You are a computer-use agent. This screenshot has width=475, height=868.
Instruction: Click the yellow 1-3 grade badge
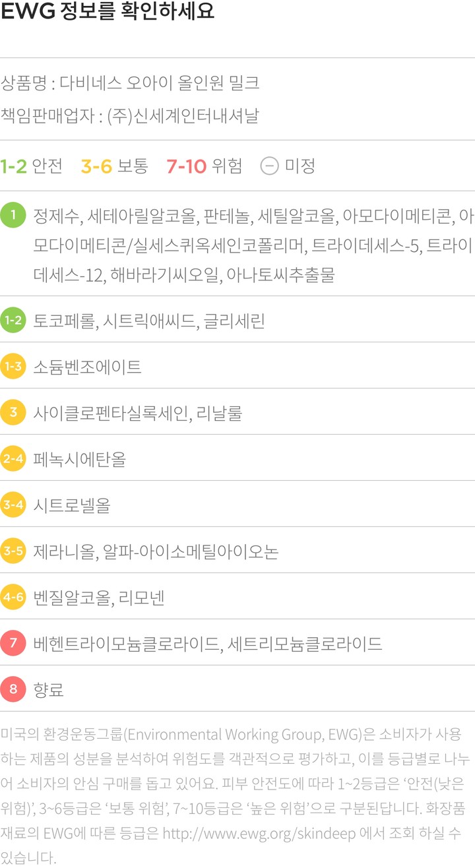click(13, 367)
